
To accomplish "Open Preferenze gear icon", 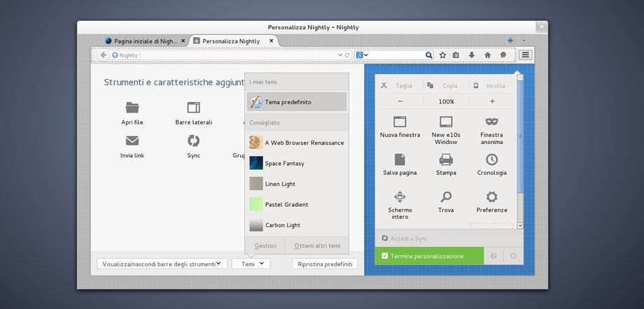I will [x=491, y=197].
